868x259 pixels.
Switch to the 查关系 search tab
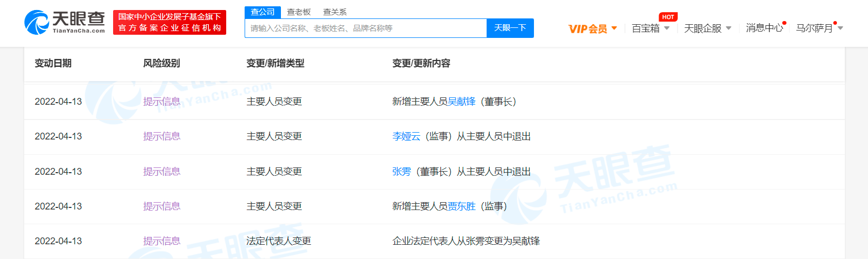[x=335, y=12]
